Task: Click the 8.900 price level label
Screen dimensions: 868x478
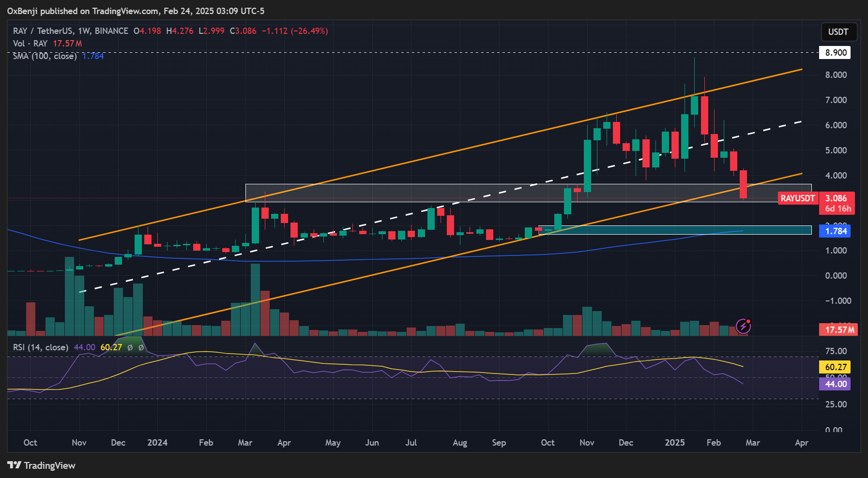Action: pos(836,53)
